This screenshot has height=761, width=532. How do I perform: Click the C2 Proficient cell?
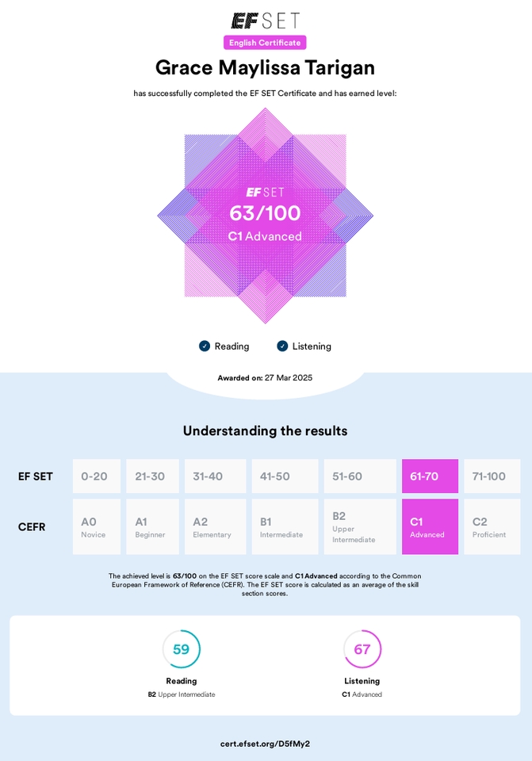coord(492,526)
